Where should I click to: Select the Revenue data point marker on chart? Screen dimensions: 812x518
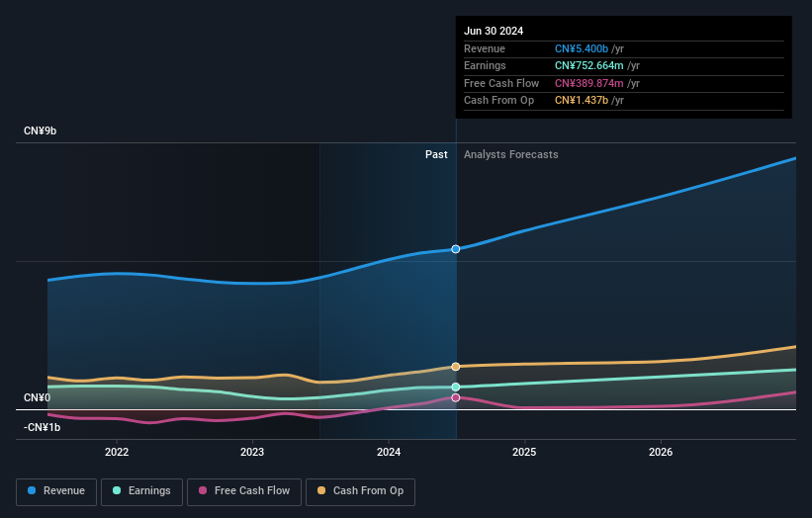[456, 249]
